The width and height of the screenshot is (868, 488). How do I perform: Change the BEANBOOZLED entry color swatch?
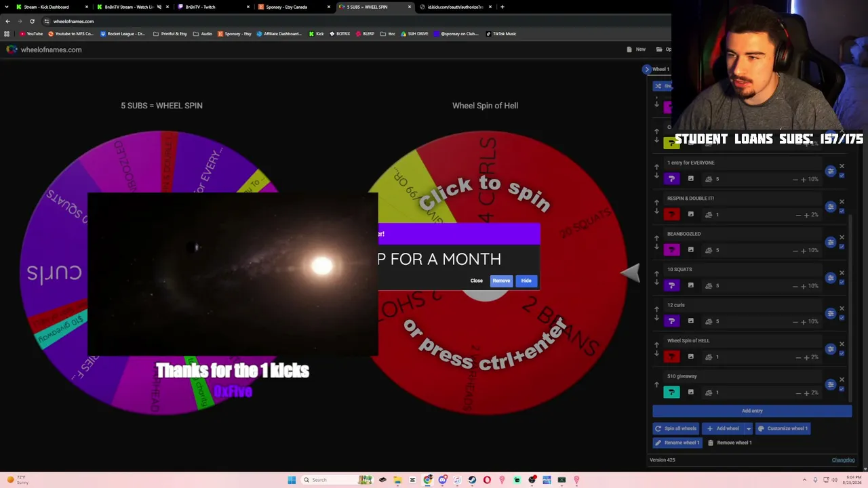pos(671,250)
